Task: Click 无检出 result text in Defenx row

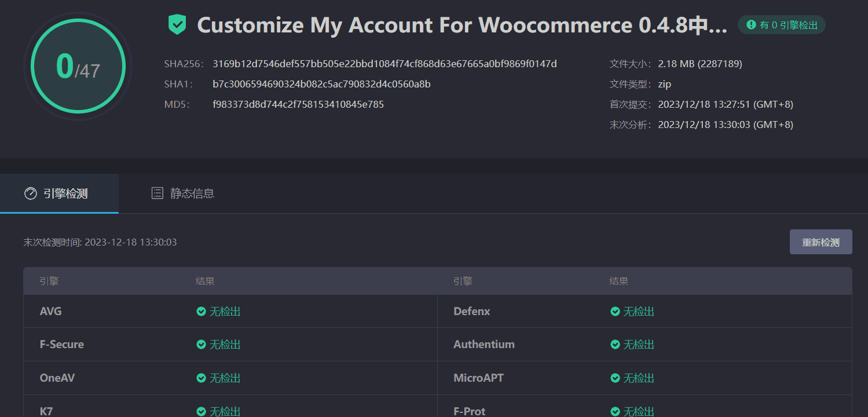Action: (x=639, y=312)
